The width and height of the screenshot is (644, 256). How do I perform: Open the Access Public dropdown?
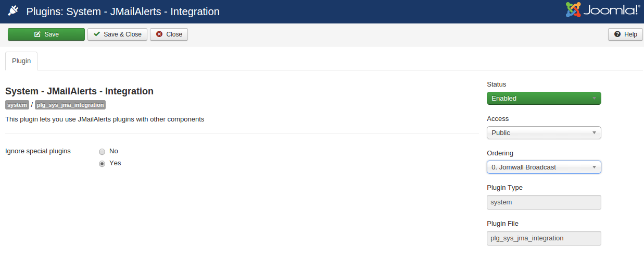(544, 132)
